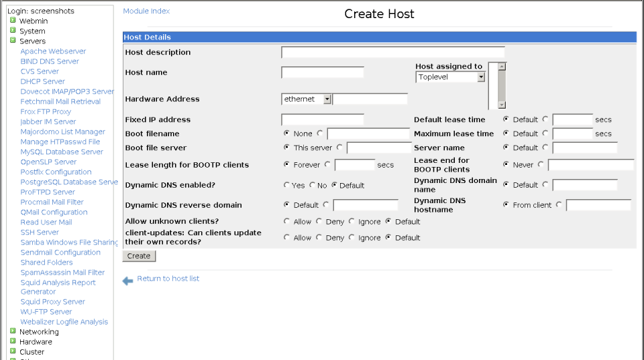Click the Host description text field
The image size is (644, 360).
click(393, 52)
